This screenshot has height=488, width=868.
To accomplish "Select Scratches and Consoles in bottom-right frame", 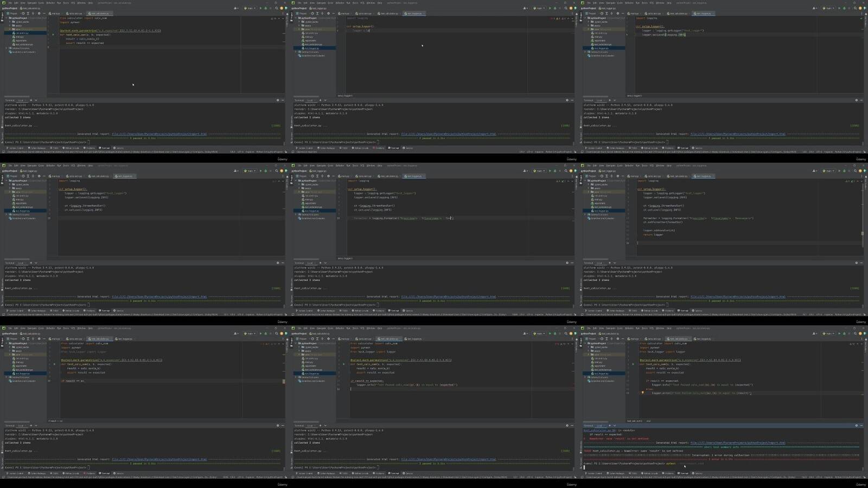I will click(x=601, y=381).
